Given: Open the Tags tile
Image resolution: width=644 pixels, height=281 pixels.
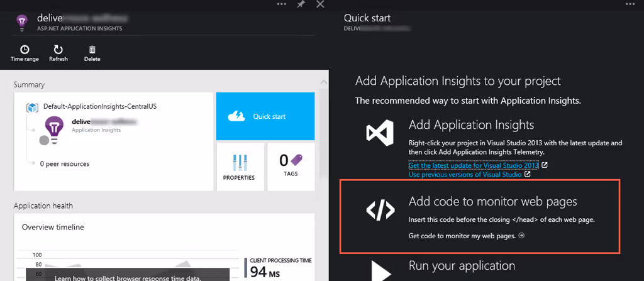Looking at the screenshot, I should [291, 167].
